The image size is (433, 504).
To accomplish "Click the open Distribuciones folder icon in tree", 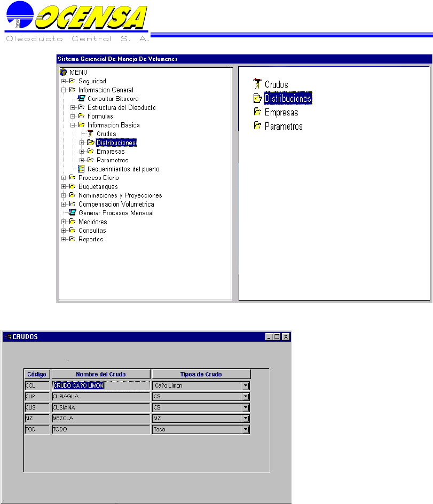I will coord(91,143).
